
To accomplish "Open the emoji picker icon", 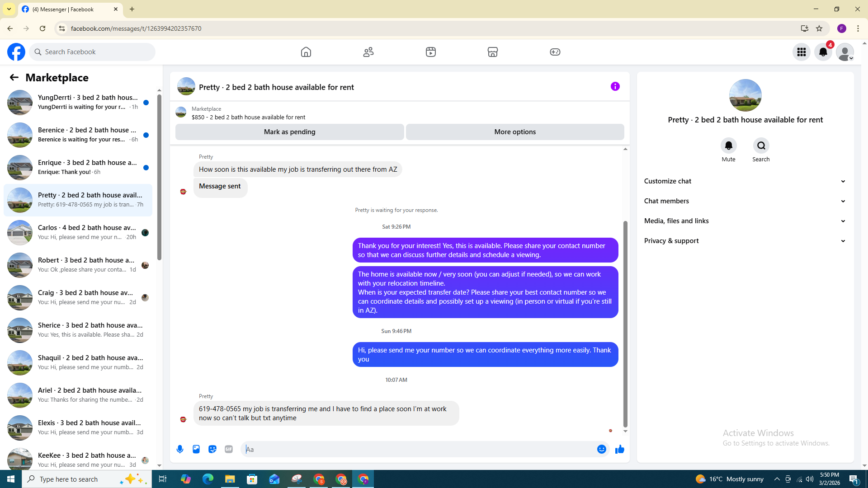I will click(602, 449).
